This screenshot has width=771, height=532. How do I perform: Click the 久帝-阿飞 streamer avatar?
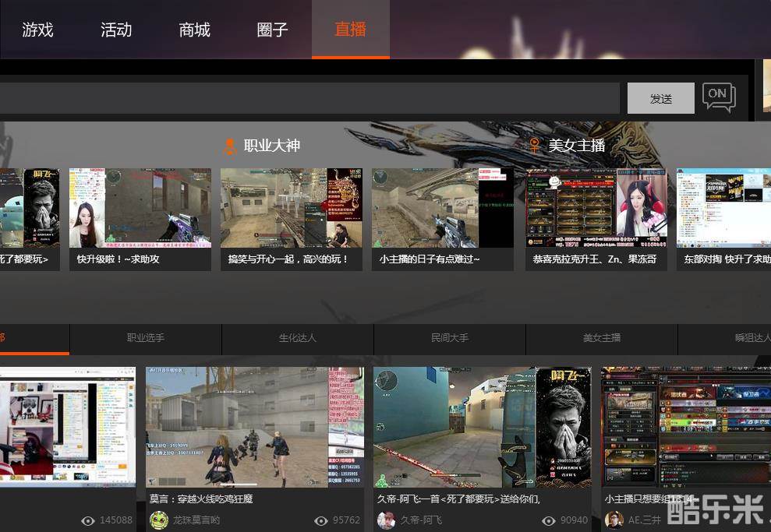click(386, 520)
